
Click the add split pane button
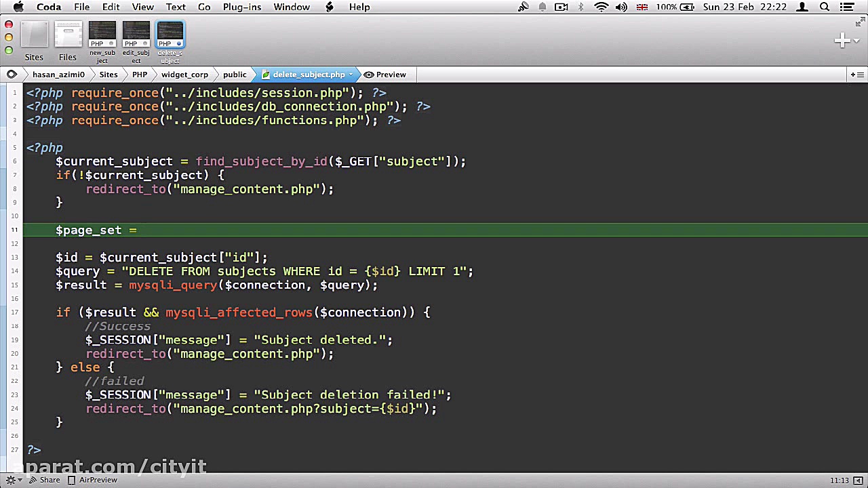click(857, 75)
